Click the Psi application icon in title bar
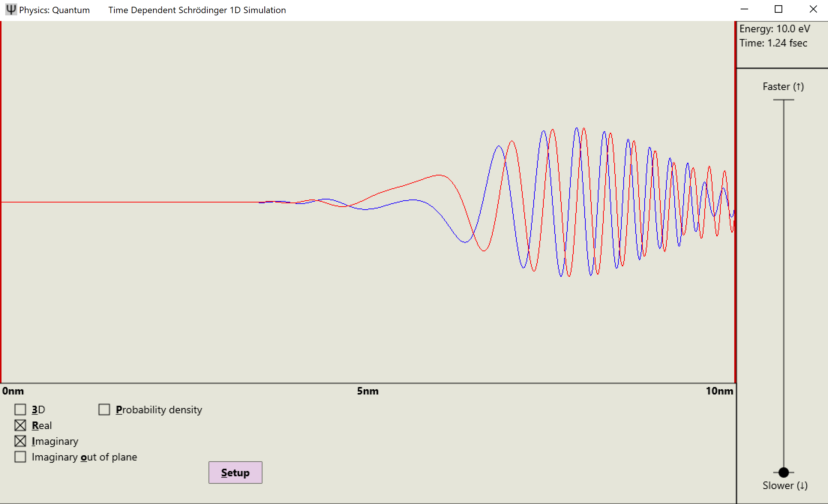Image resolution: width=828 pixels, height=504 pixels. tap(11, 10)
